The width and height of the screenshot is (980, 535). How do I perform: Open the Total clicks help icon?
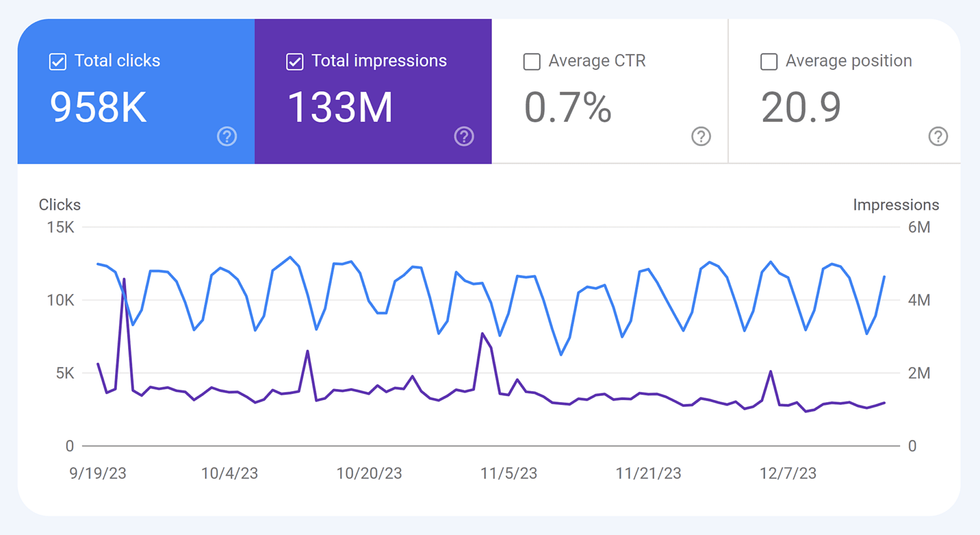point(227,137)
